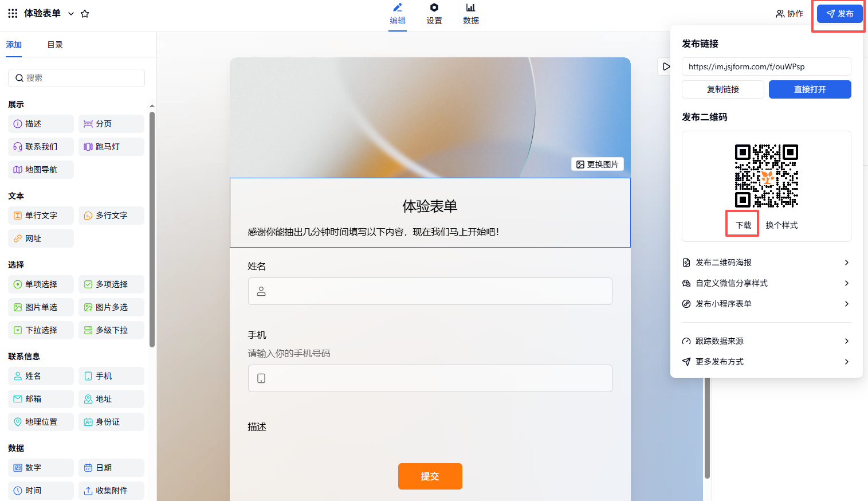Expand the form name dropdown arrow
Image resolution: width=868 pixels, height=501 pixels.
click(x=71, y=14)
